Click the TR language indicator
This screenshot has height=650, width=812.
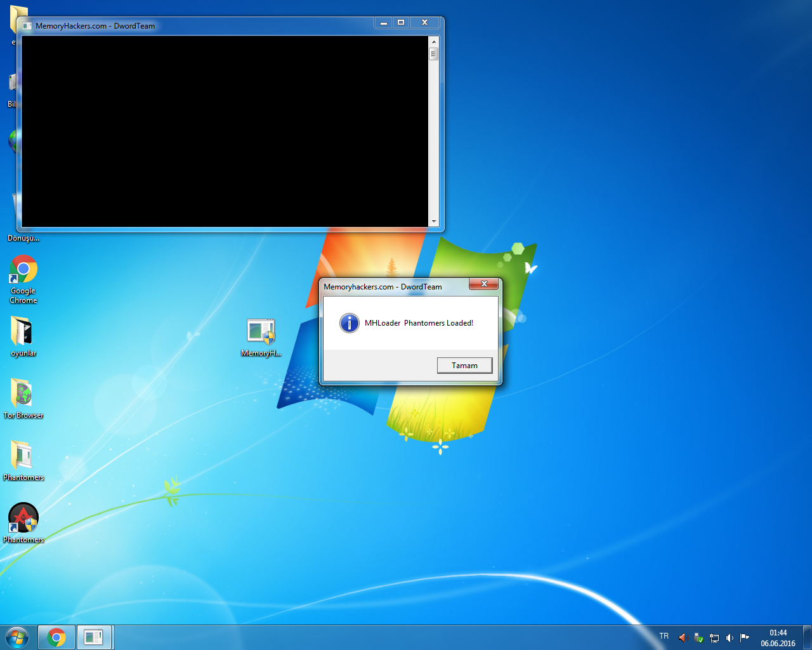click(664, 636)
